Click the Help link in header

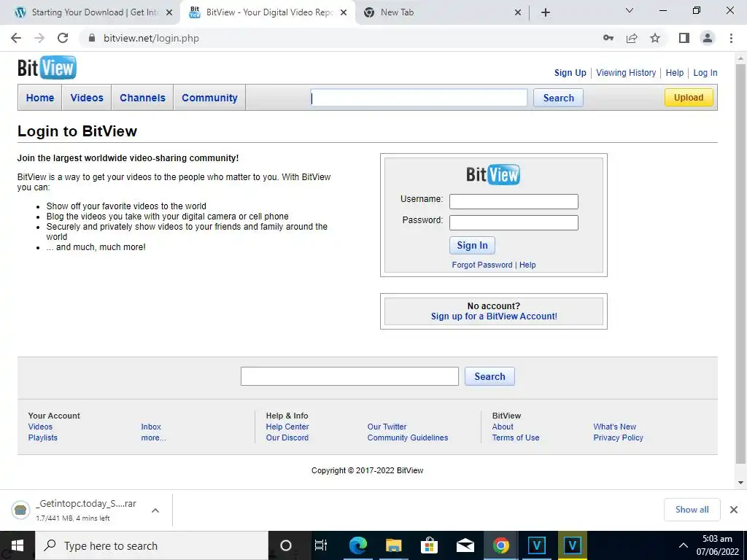[x=675, y=73]
